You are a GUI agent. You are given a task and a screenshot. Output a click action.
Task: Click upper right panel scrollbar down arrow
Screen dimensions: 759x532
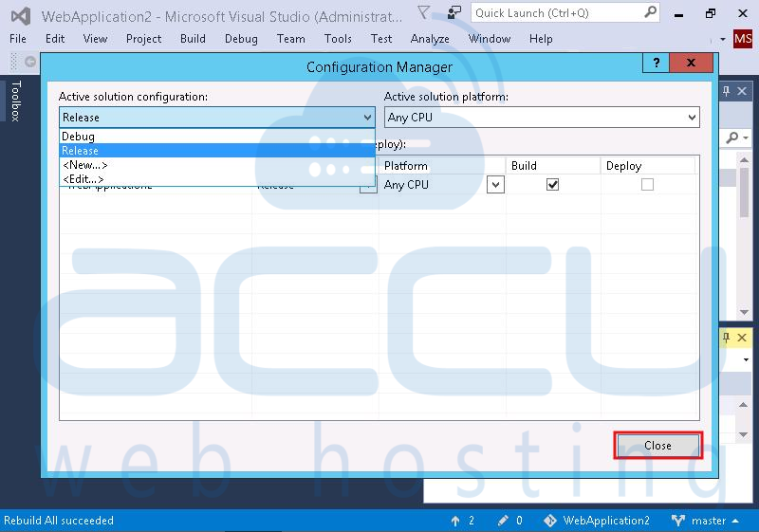pyautogui.click(x=745, y=312)
